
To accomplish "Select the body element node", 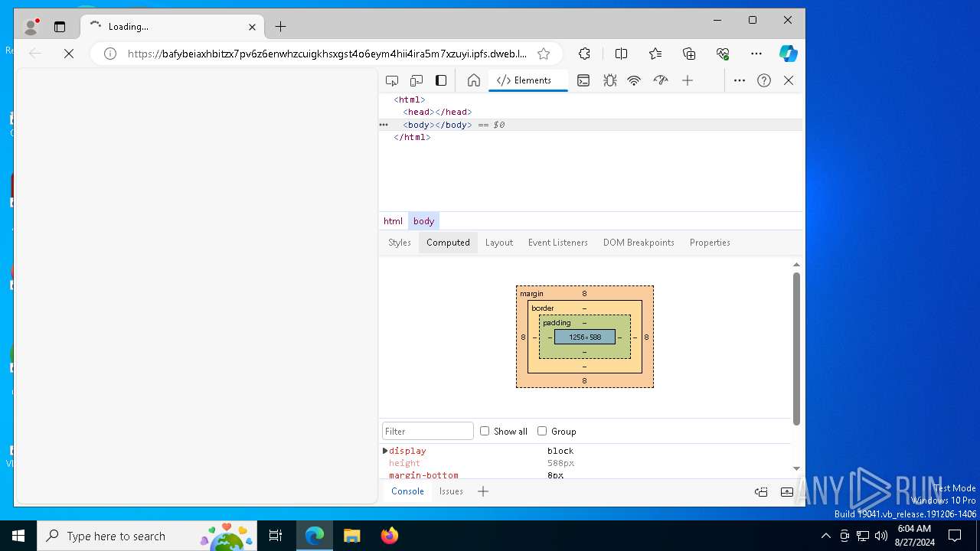I will click(437, 125).
